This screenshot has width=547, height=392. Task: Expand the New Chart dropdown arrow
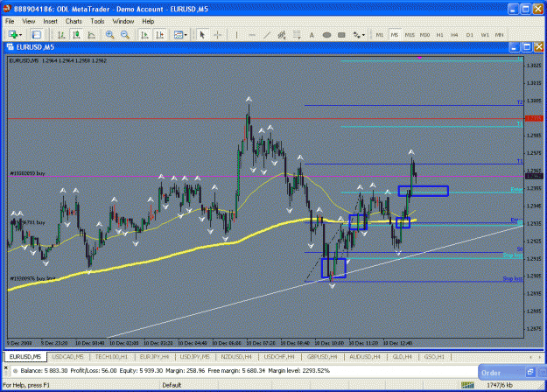pyautogui.click(x=21, y=35)
